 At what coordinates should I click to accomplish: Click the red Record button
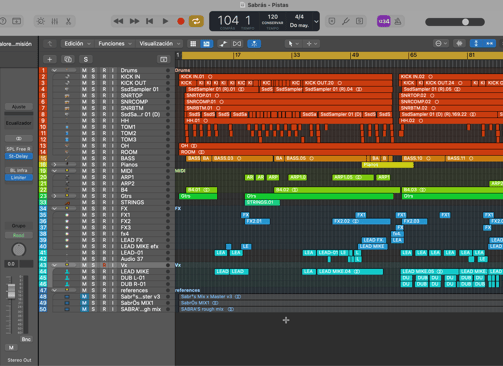[181, 21]
